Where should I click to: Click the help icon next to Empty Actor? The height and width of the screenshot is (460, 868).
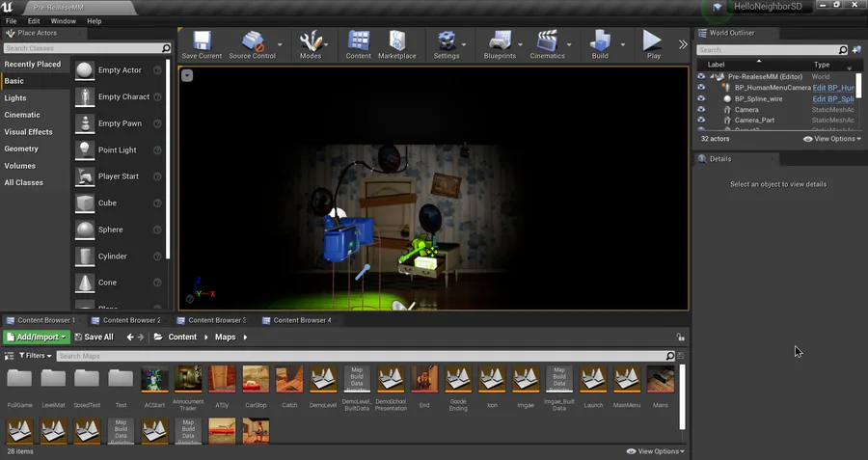coord(157,70)
